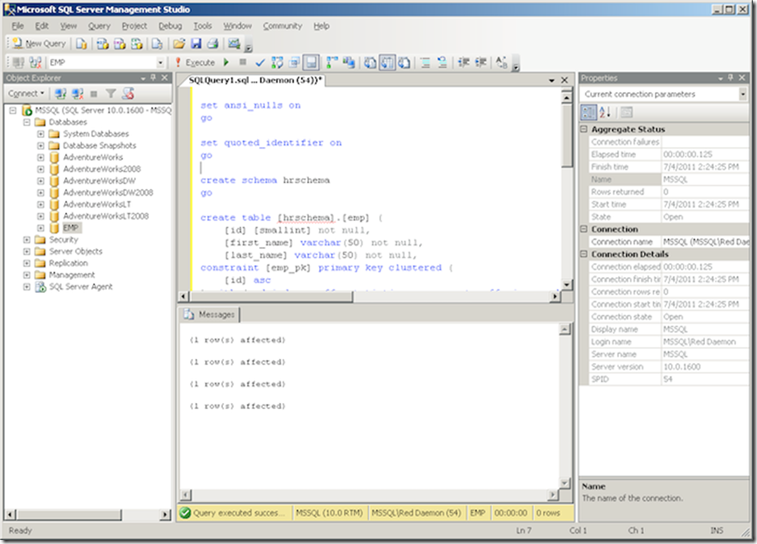Click Display Estimated Execution Plan icon
757x544 pixels.
coord(277,62)
